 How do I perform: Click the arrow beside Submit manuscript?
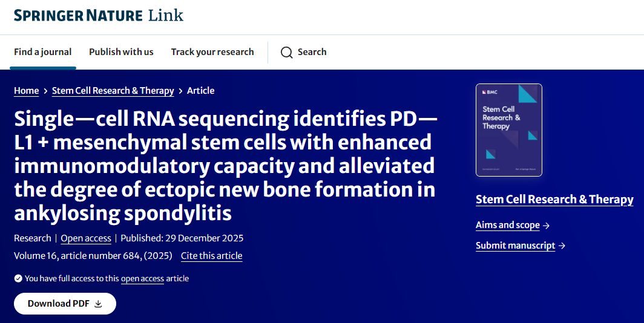(562, 246)
